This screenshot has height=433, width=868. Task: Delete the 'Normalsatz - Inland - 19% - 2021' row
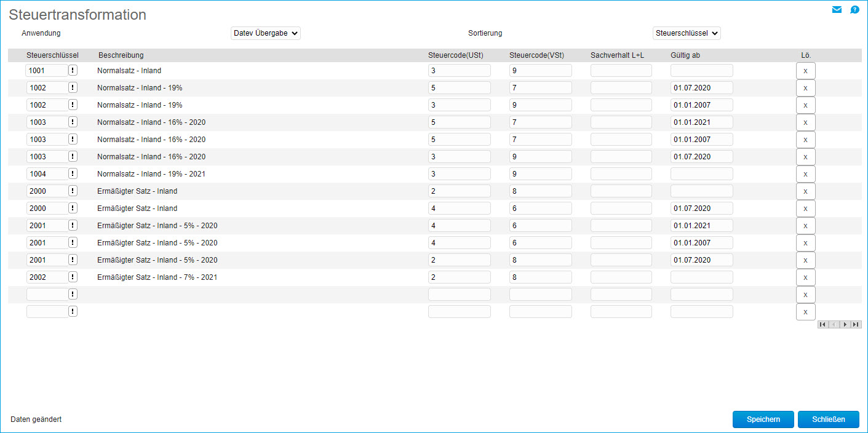coord(805,174)
